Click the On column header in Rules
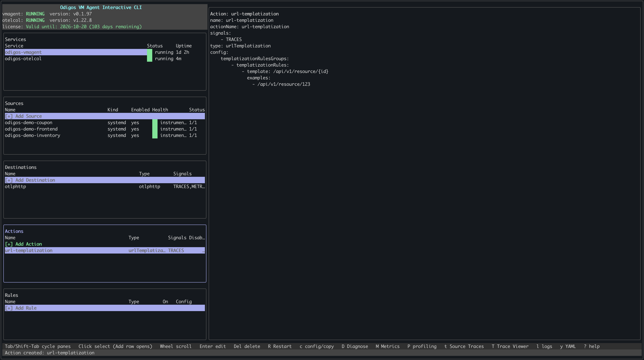The width and height of the screenshot is (644, 360). point(165,302)
